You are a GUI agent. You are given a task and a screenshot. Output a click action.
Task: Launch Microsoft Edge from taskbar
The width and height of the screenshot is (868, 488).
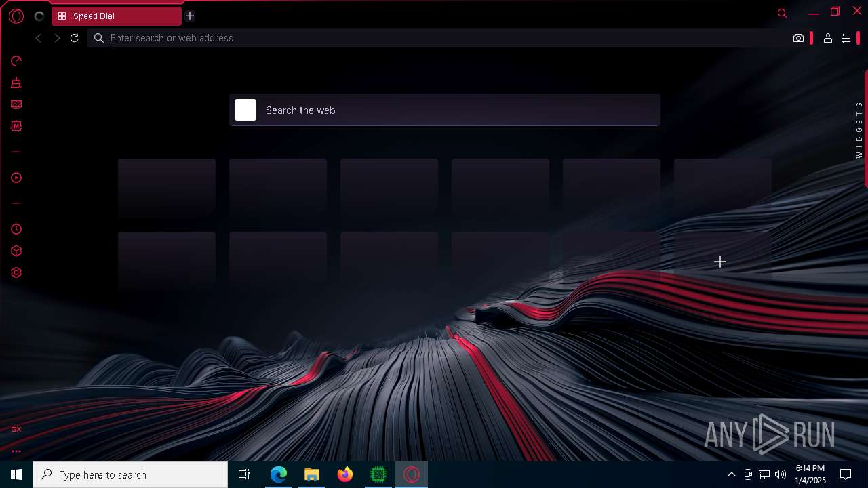[x=279, y=474]
